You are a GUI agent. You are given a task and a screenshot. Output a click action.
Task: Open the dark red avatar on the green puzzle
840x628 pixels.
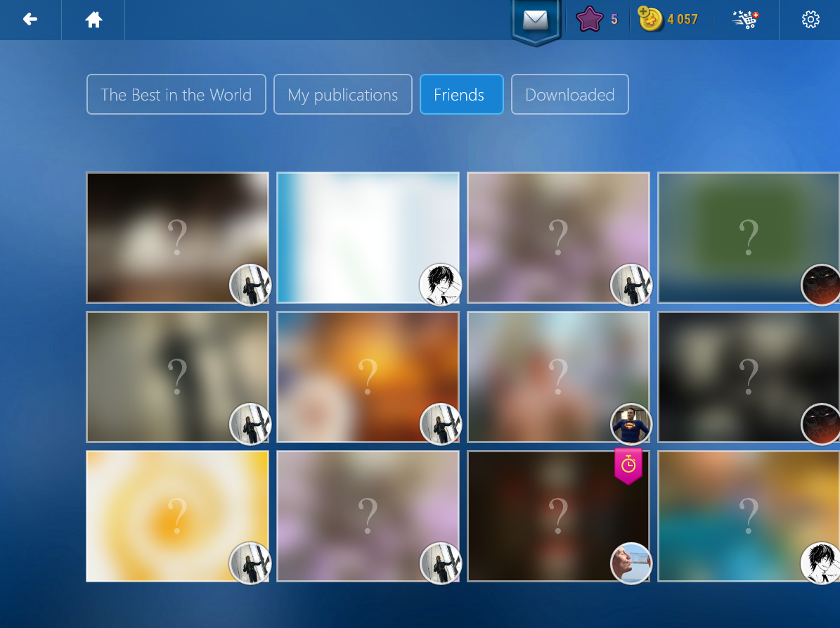coord(821,286)
